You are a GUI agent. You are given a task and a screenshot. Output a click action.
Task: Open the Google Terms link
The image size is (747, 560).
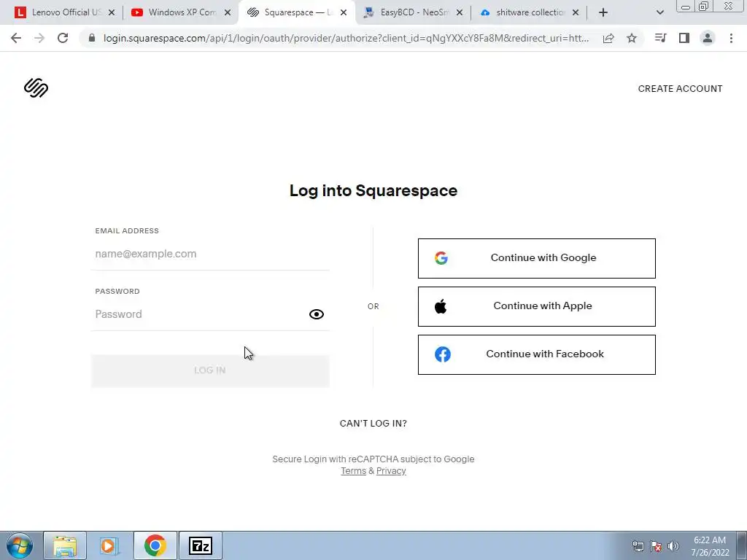(354, 471)
